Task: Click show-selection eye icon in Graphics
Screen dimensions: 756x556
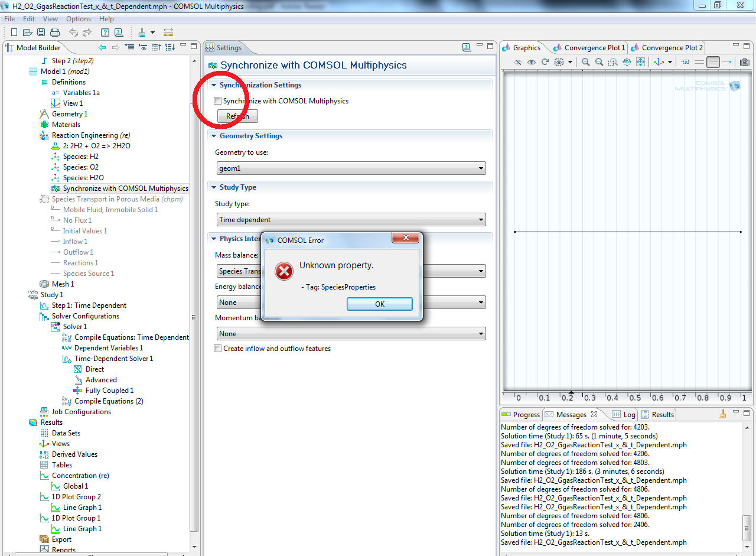Action: coord(532,62)
